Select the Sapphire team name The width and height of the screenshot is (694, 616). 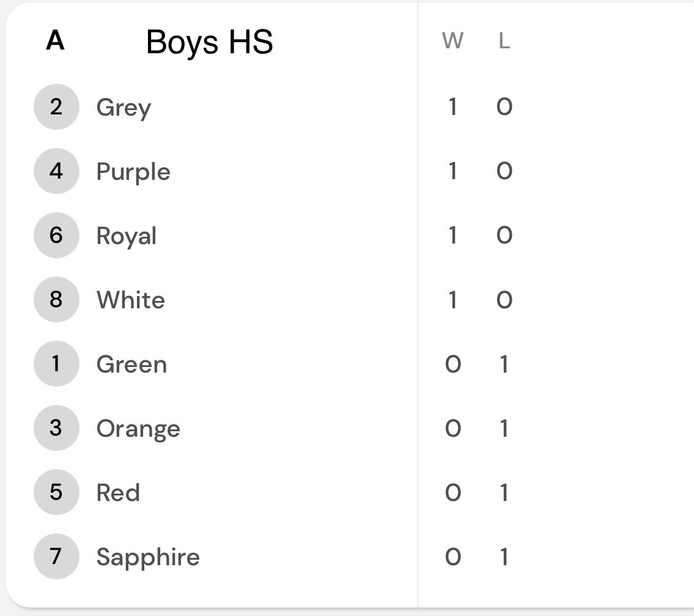coord(148,557)
